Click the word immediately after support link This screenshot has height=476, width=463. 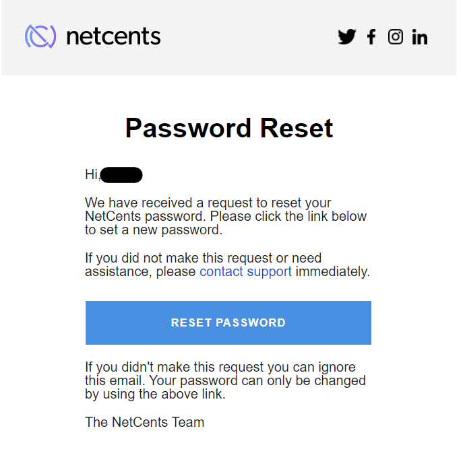333,271
